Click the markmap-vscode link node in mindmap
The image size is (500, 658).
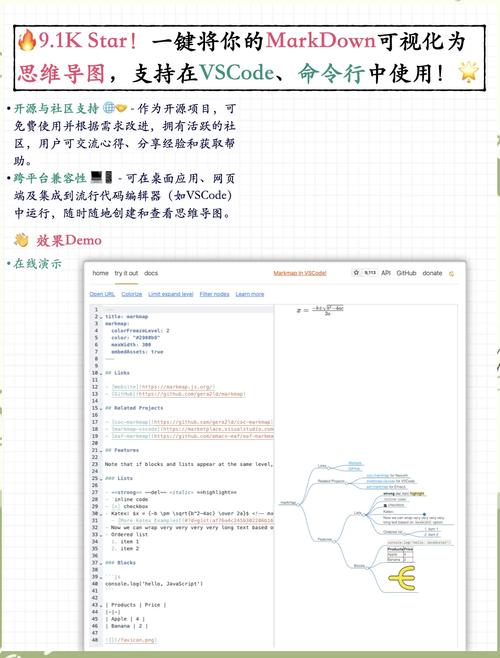tap(380, 481)
